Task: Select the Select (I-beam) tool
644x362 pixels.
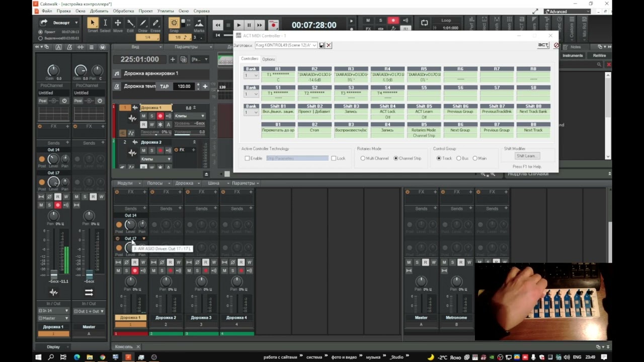Action: (105, 23)
